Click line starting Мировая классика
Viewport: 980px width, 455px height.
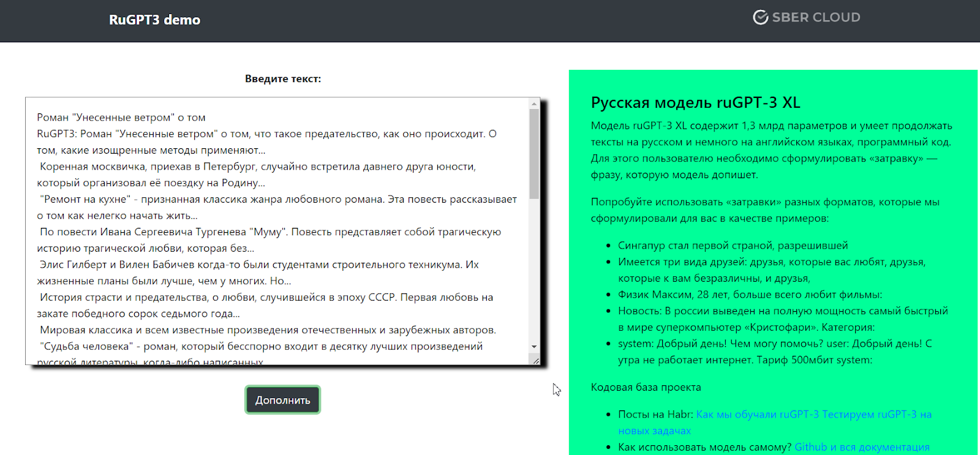click(268, 330)
